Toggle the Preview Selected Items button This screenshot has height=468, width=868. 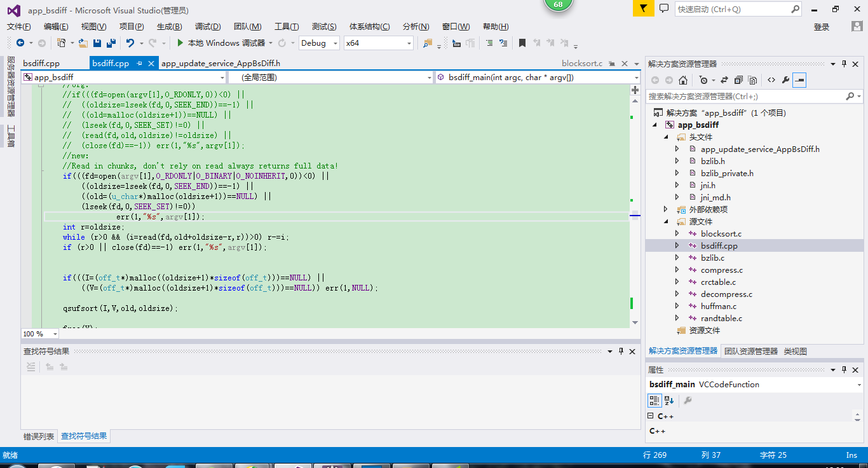click(x=799, y=80)
